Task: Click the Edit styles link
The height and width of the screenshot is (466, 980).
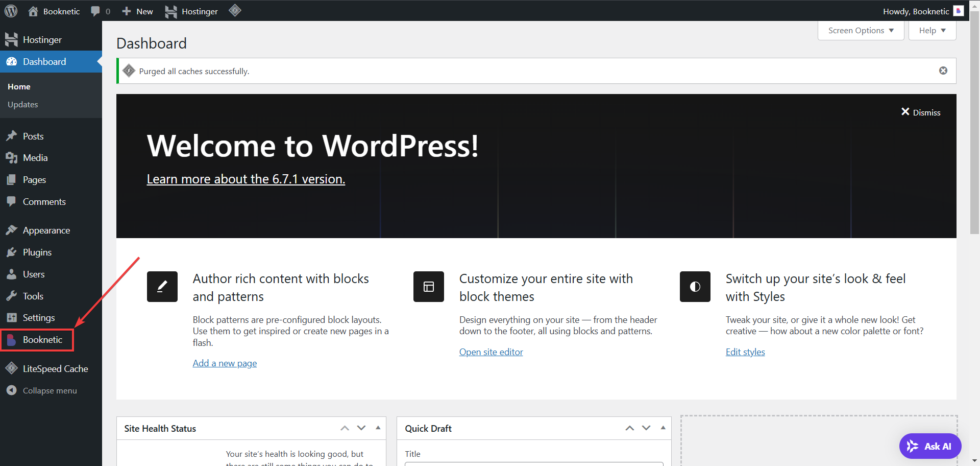Action: [745, 352]
